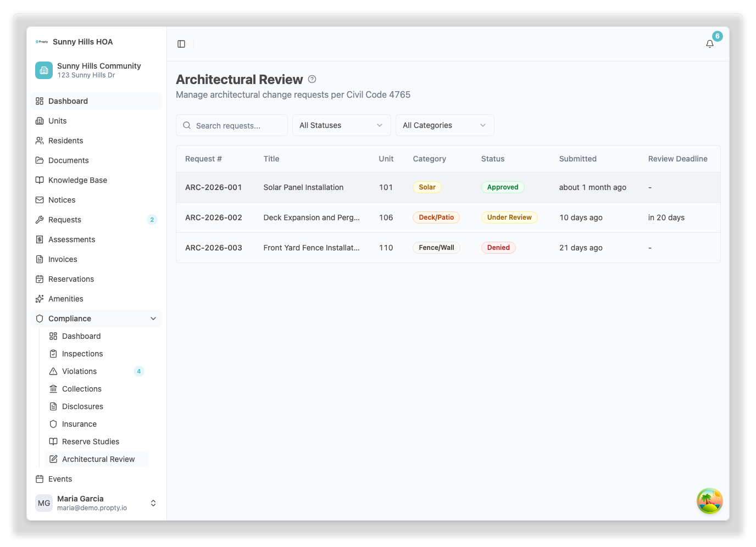
Task: Click the palm tree avatar button
Action: click(x=709, y=501)
